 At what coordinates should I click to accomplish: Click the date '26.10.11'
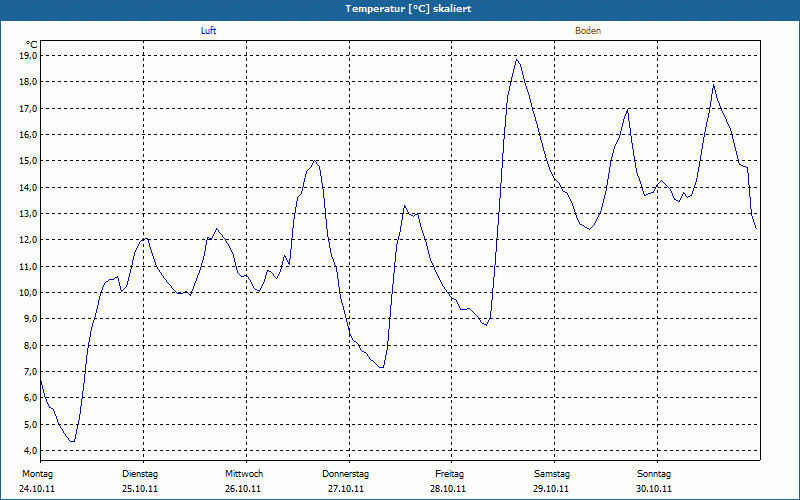tap(243, 489)
